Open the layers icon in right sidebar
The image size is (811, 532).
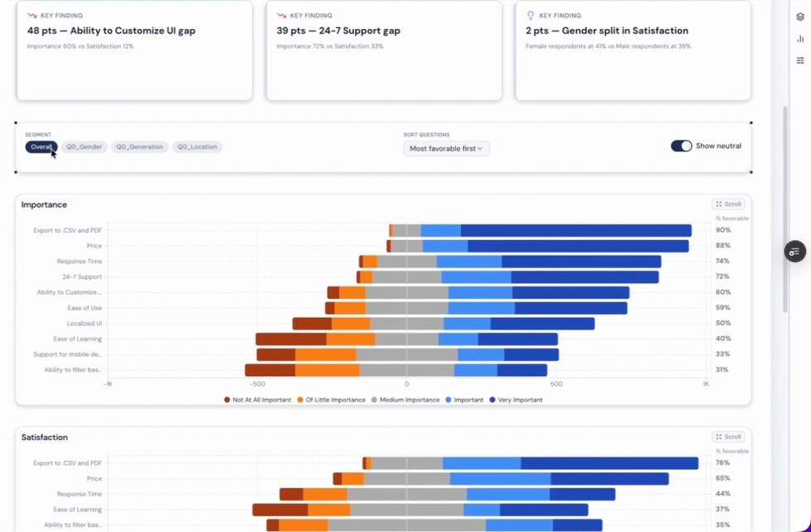(x=800, y=17)
